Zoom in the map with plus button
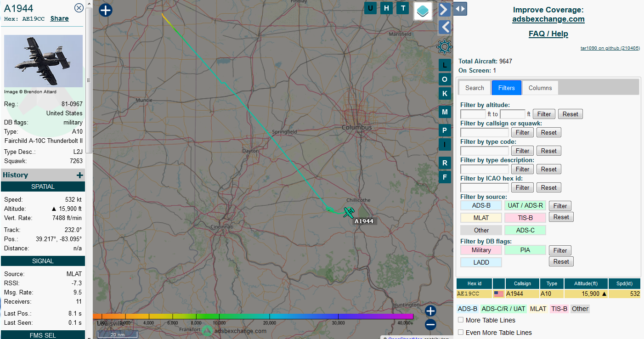Viewport: 644px width, 339px height. click(430, 311)
